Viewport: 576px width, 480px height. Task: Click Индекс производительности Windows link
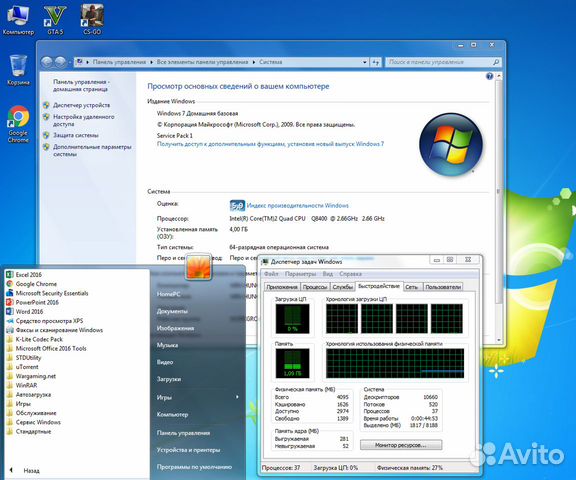[298, 206]
